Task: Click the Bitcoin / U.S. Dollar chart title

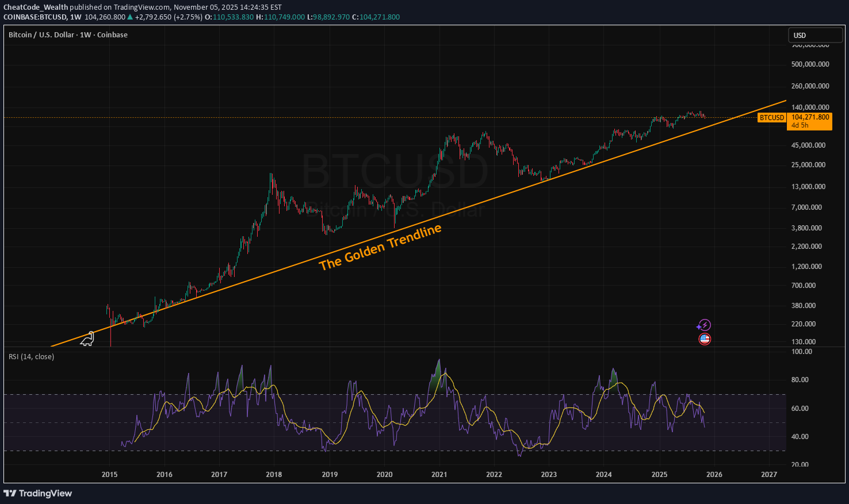Action: pyautogui.click(x=40, y=35)
